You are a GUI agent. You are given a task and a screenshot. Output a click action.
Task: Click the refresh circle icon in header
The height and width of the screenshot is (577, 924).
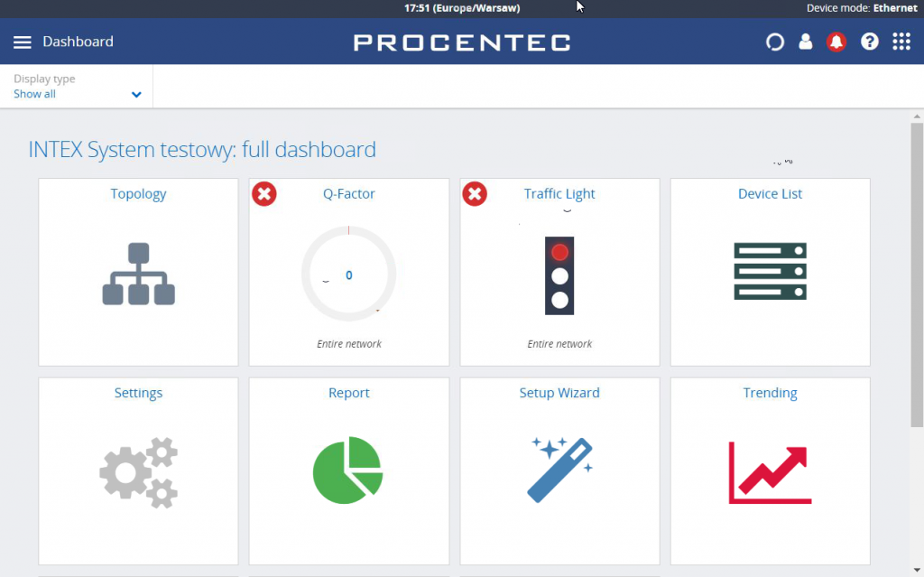point(775,42)
